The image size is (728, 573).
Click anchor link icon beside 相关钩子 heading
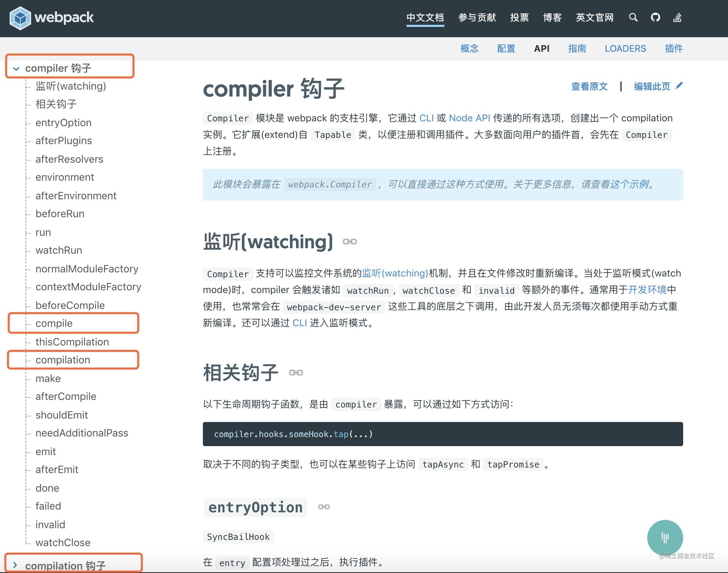pos(296,373)
